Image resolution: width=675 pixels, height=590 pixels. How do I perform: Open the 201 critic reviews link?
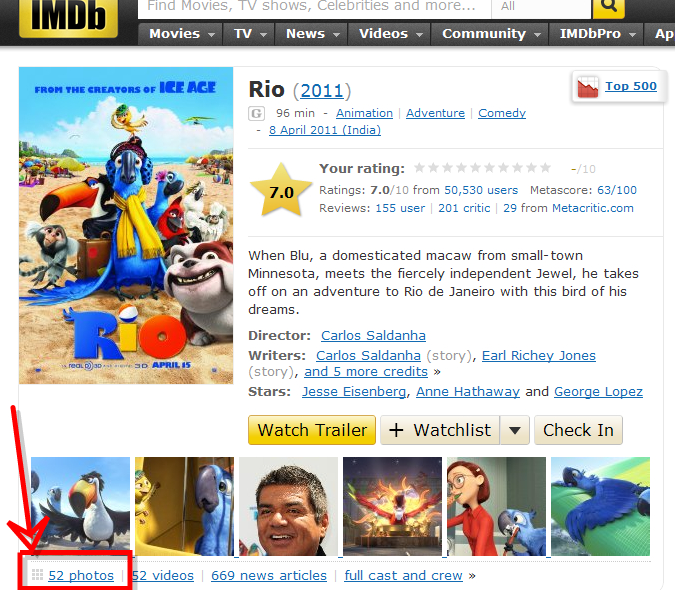pos(464,208)
